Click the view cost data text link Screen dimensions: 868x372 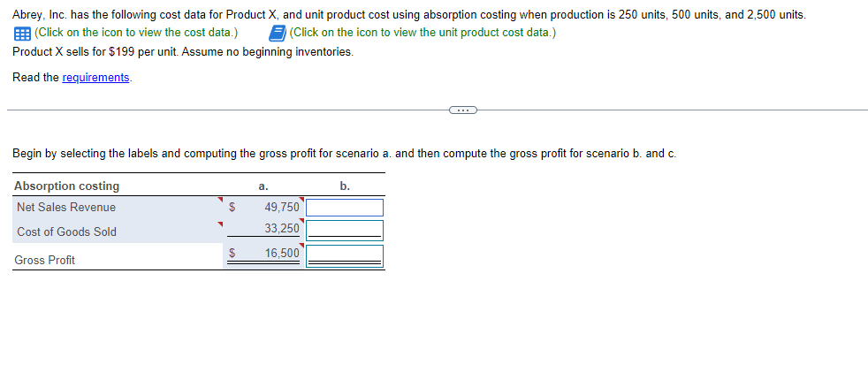[x=136, y=33]
